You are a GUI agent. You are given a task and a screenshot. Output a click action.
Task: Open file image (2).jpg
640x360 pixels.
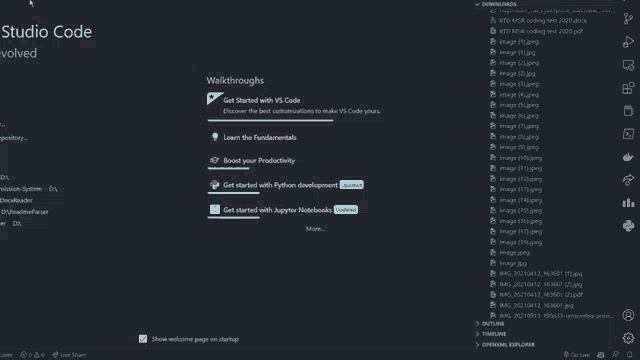coord(517,73)
